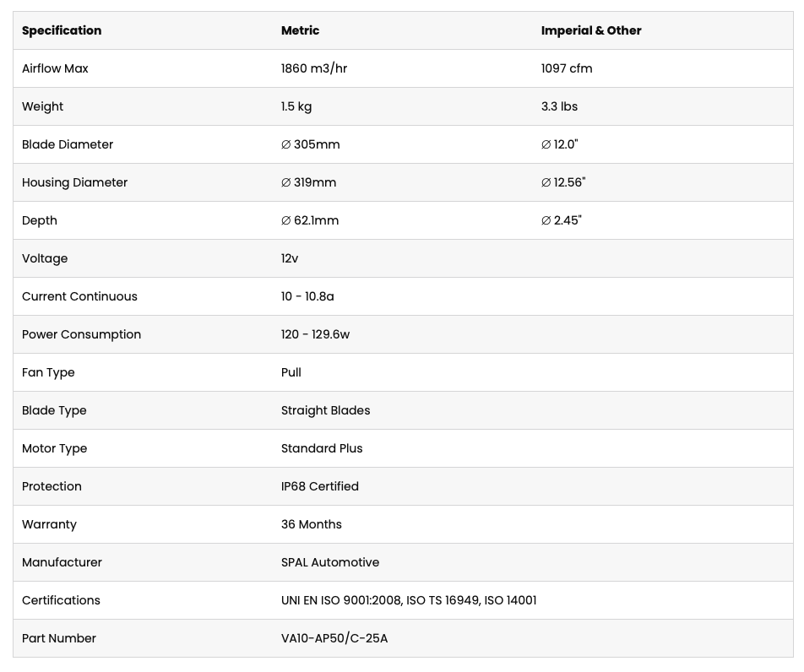804x672 pixels.
Task: Select the part number VA10-AP50/C-25A
Action: [334, 638]
